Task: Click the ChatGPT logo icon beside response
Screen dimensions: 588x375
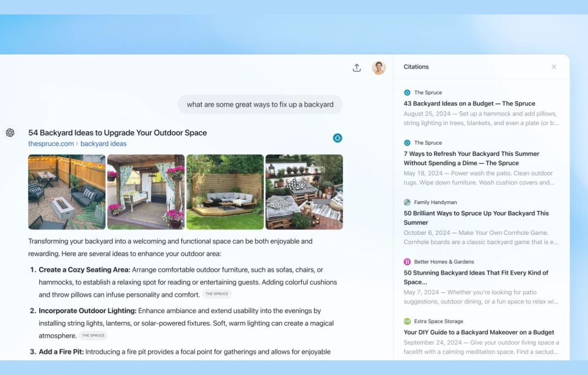Action: pos(10,133)
